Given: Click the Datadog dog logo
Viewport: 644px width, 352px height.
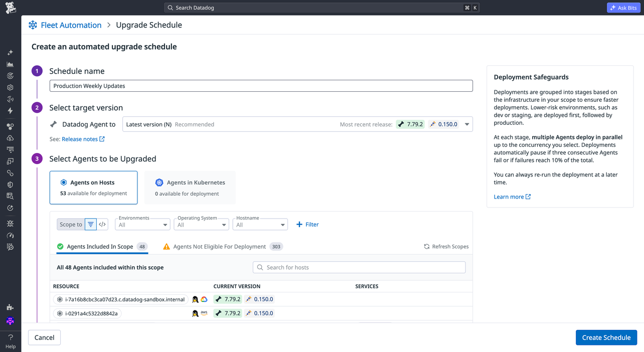Looking at the screenshot, I should (11, 8).
